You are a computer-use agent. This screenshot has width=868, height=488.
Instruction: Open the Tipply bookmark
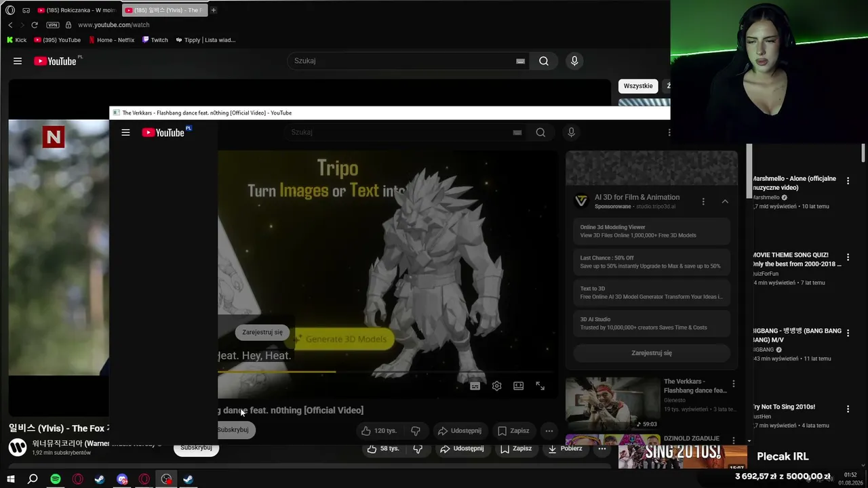tap(205, 40)
